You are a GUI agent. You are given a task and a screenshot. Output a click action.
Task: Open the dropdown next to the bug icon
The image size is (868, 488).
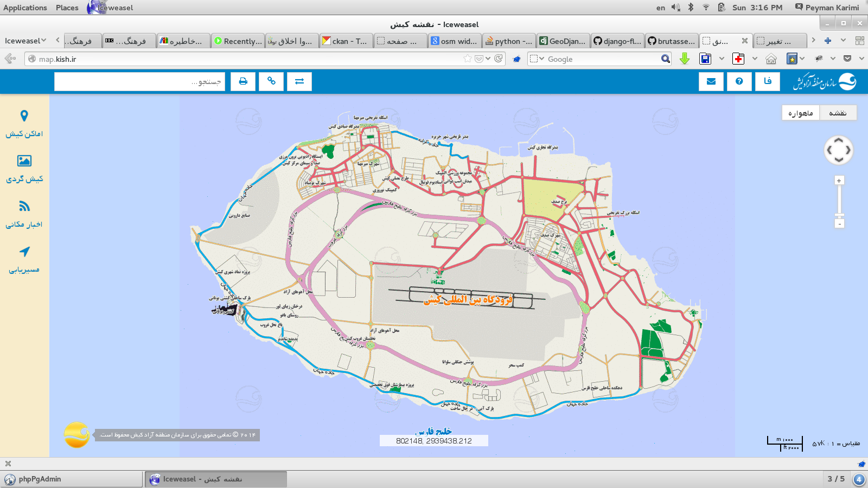click(833, 59)
